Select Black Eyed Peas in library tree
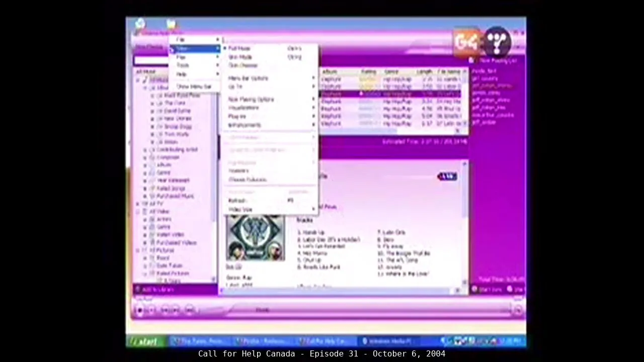Screen dimensions: 644x362 (182, 95)
